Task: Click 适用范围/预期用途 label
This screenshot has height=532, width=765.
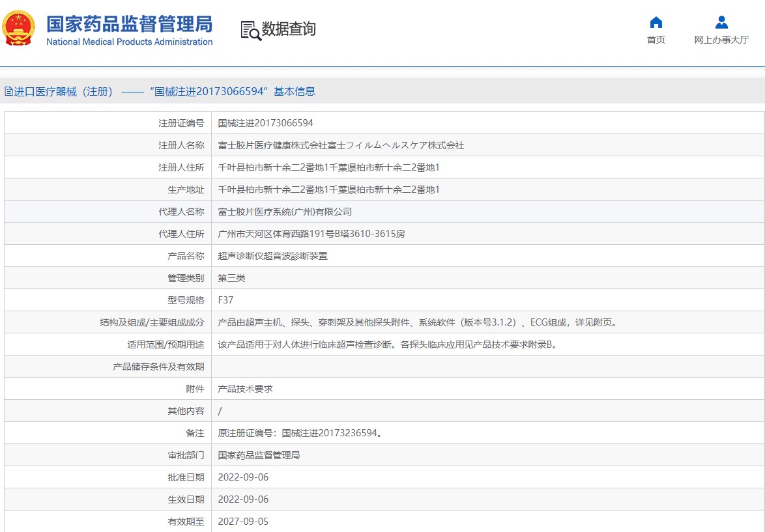Action: coord(166,344)
